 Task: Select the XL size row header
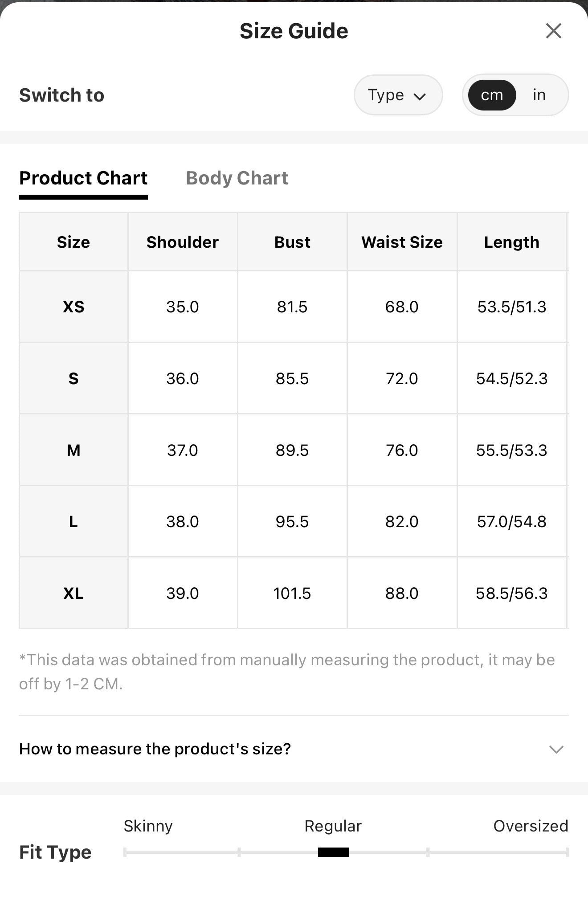[x=73, y=593]
